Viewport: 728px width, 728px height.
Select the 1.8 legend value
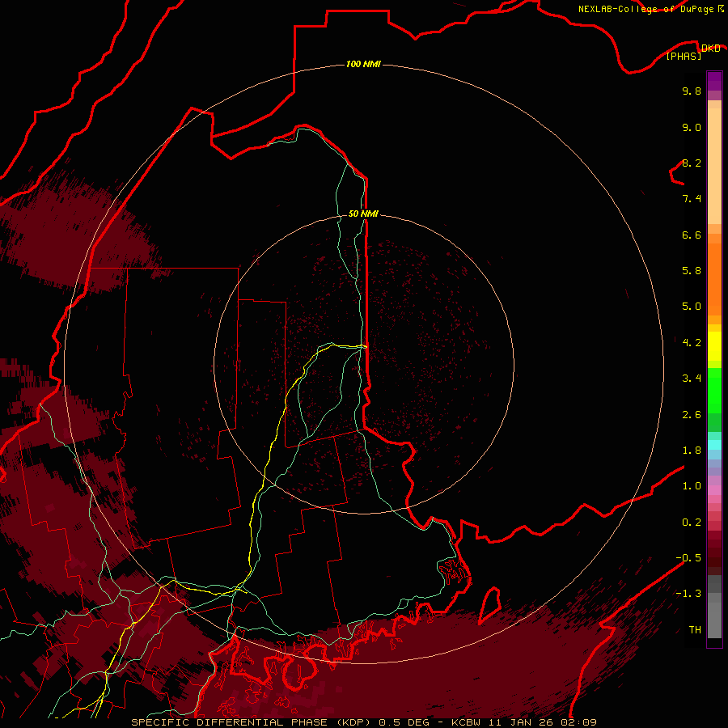click(692, 451)
